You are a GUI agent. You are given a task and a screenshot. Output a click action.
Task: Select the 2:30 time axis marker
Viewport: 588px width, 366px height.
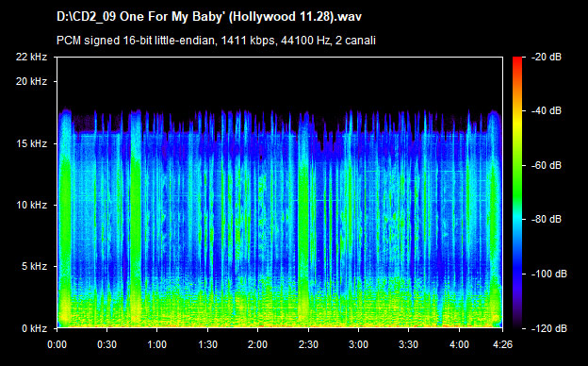(308, 344)
